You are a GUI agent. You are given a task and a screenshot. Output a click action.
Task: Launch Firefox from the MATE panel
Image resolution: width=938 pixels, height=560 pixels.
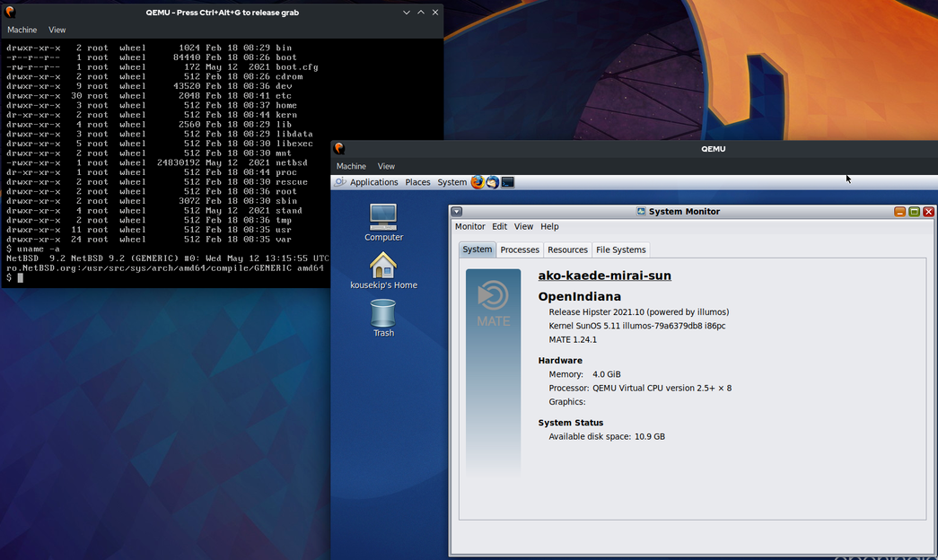point(478,182)
